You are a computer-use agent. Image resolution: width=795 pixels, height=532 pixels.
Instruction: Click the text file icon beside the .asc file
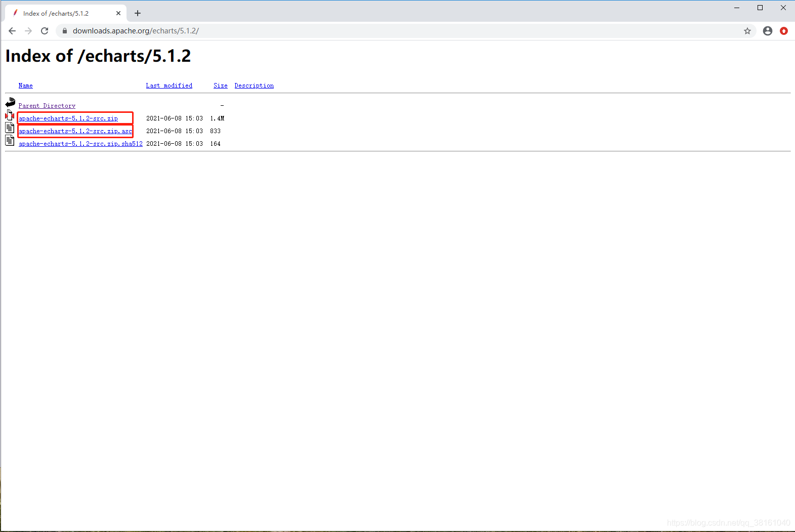tap(10, 128)
